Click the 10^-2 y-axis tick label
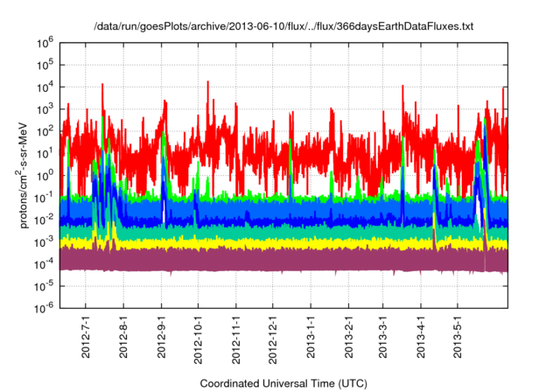Screen dimensions: 560x392 45,220
